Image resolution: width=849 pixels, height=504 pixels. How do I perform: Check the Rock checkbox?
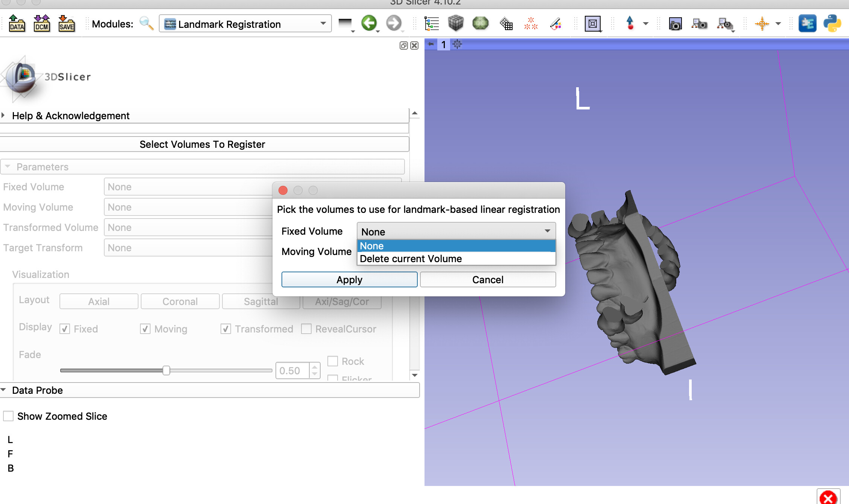(x=333, y=361)
